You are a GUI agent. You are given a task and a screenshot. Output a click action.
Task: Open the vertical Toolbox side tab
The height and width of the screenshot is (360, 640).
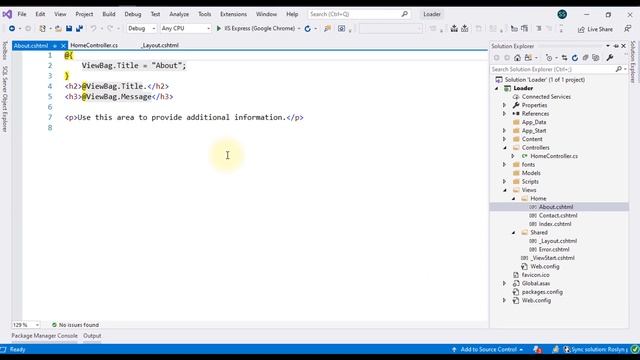pos(4,50)
